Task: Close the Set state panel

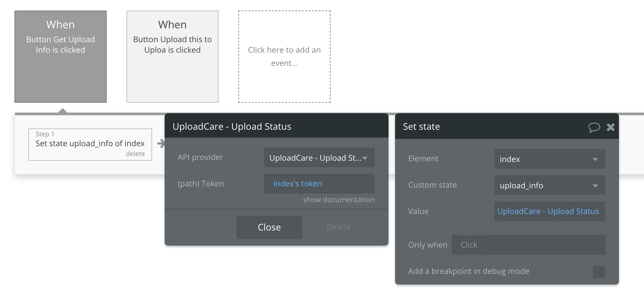Action: coord(610,127)
